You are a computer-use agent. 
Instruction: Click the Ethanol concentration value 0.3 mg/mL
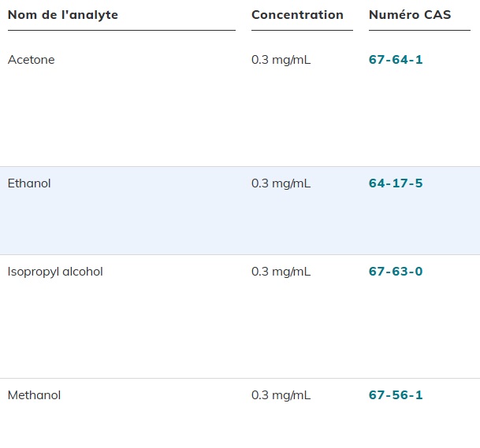(281, 183)
